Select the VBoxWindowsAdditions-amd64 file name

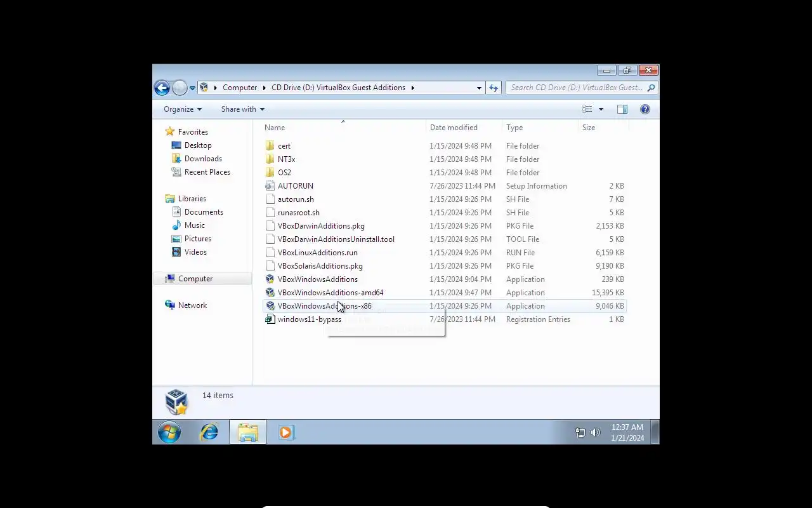[x=331, y=293]
